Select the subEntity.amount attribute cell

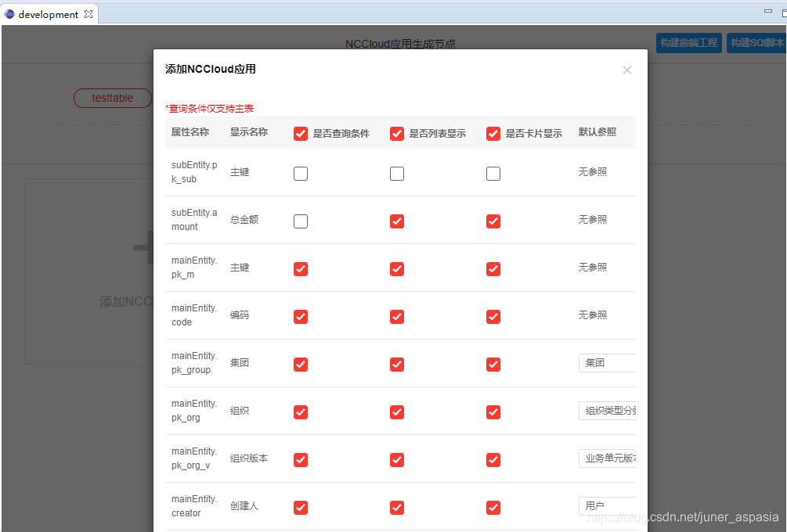[194, 220]
